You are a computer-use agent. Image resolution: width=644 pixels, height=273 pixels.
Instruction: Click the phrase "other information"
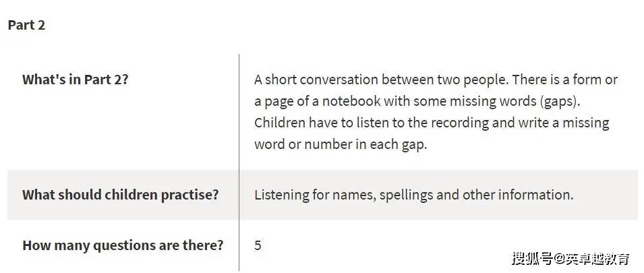click(517, 195)
